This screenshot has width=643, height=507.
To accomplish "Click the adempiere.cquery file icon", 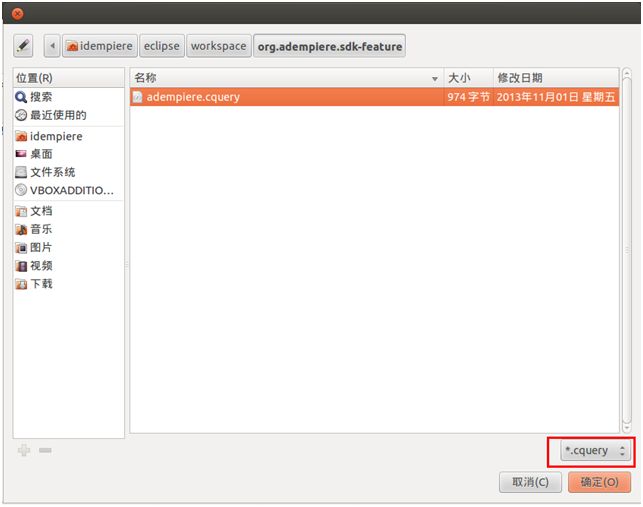I will pyautogui.click(x=138, y=97).
